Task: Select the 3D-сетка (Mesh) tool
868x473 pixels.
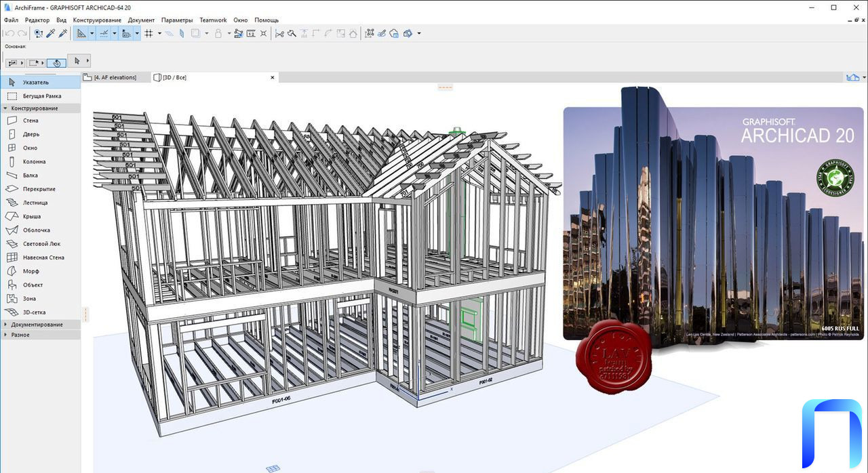Action: (x=40, y=312)
